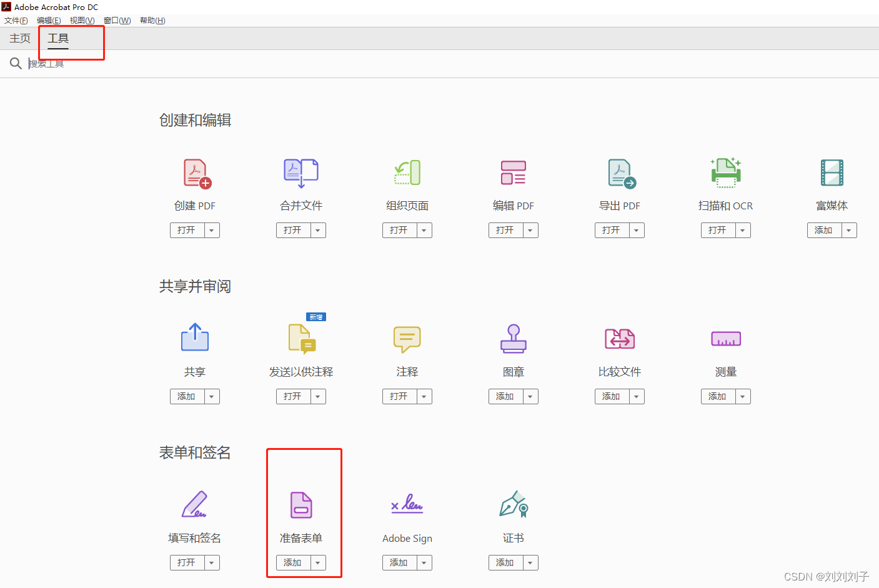
Task: Open the 帮助(H) menu
Action: (x=152, y=21)
